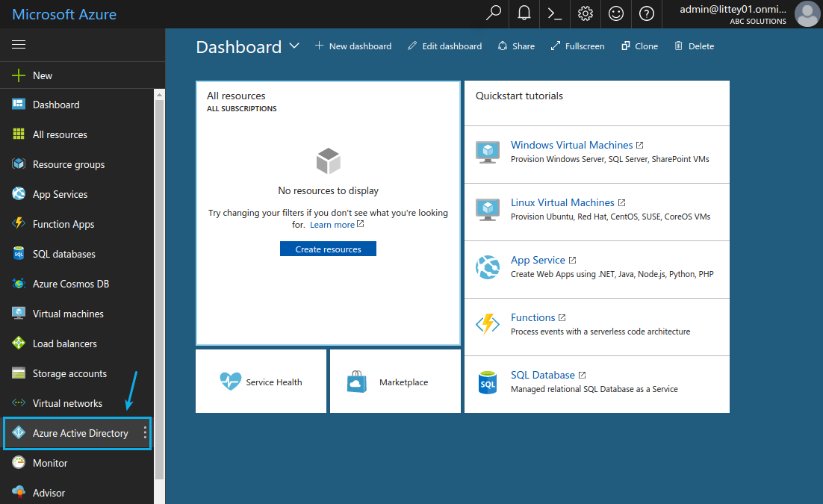Image resolution: width=823 pixels, height=504 pixels.
Task: Click the Dashboard sidebar icon
Action: [x=19, y=104]
